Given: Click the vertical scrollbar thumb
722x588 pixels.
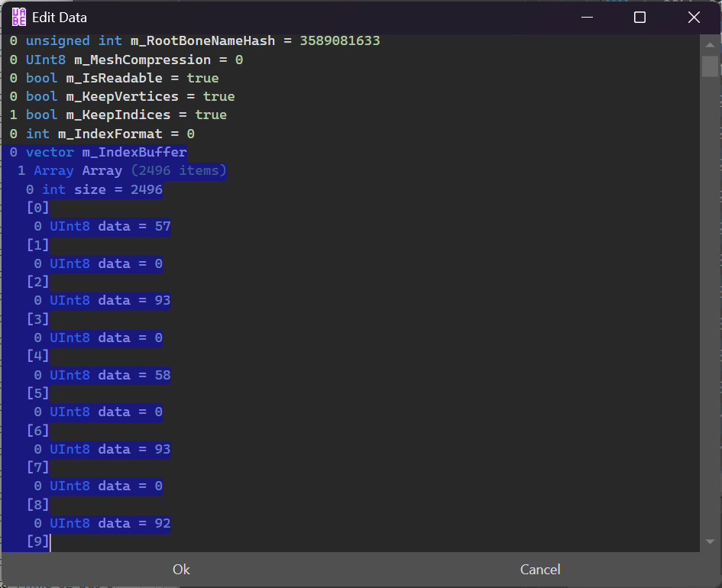Looking at the screenshot, I should click(x=710, y=66).
